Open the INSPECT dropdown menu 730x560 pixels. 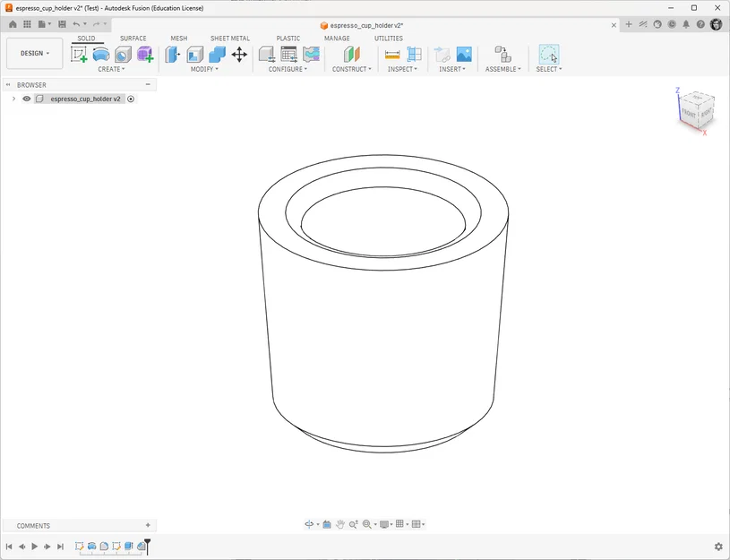402,69
